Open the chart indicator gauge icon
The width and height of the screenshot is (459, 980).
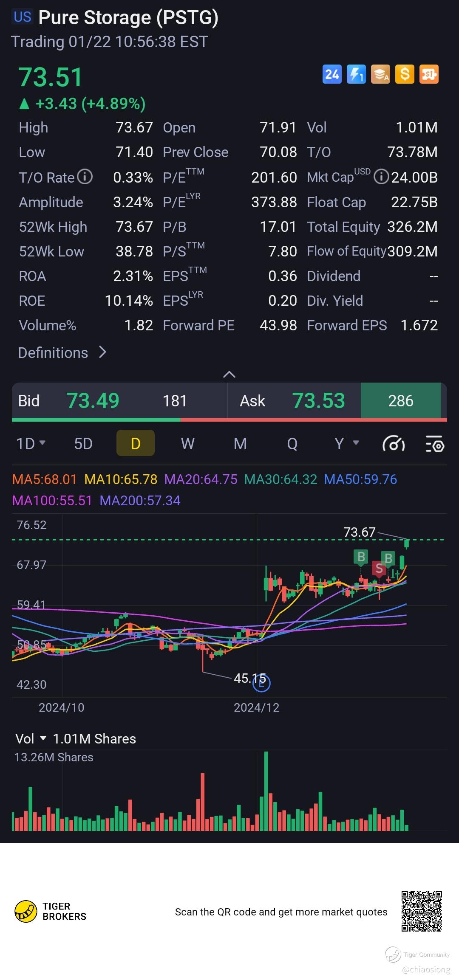coord(394,444)
